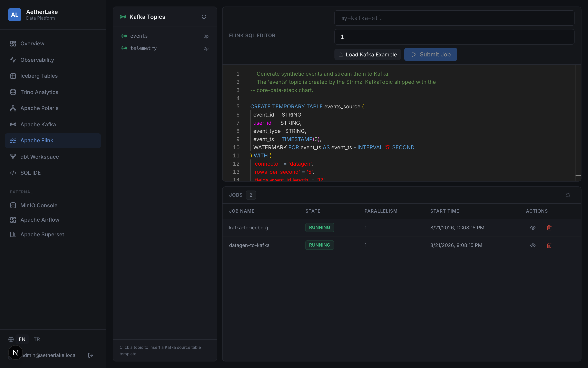The height and width of the screenshot is (368, 588).
Task: Select the telemetry topic
Action: tap(165, 48)
